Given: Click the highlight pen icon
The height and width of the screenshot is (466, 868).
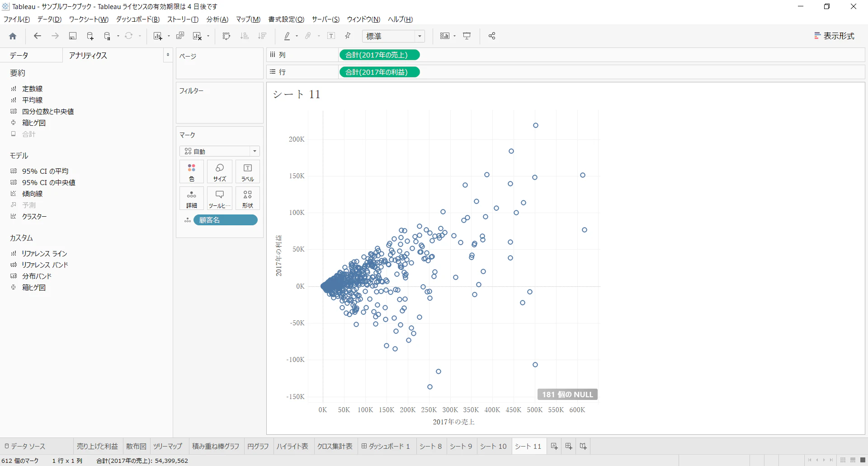Looking at the screenshot, I should [x=287, y=36].
